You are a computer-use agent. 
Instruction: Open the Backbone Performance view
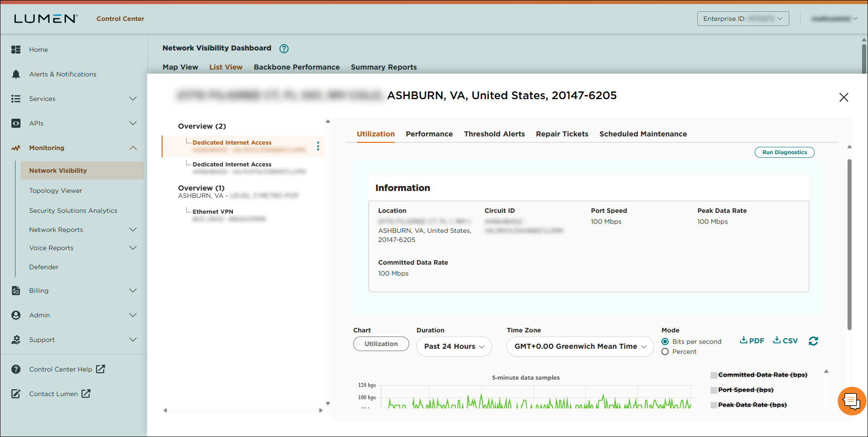click(296, 67)
